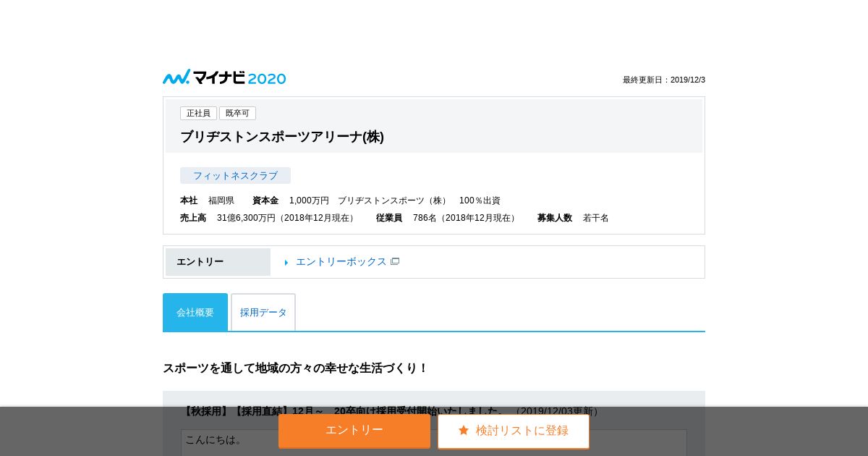This screenshot has width=868, height=456.
Task: Click the 最終更新日：2019/12/3 text
Action: [x=664, y=80]
